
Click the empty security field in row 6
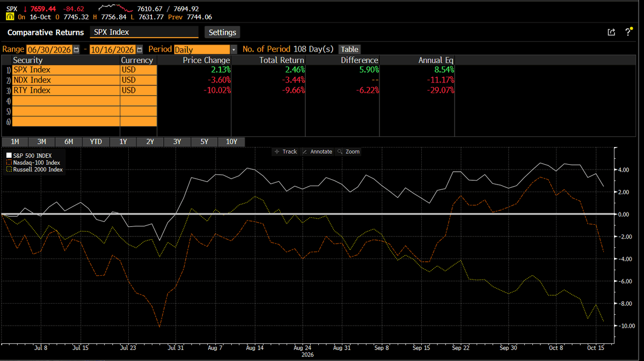click(x=65, y=121)
